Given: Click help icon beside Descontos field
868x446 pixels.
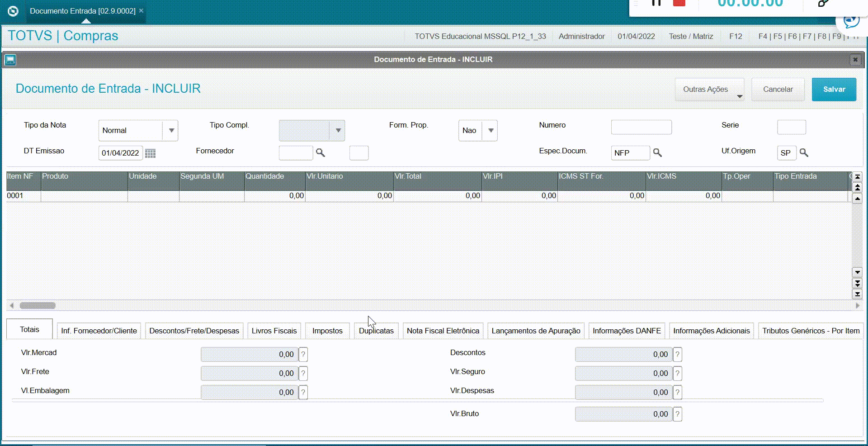Looking at the screenshot, I should 677,355.
